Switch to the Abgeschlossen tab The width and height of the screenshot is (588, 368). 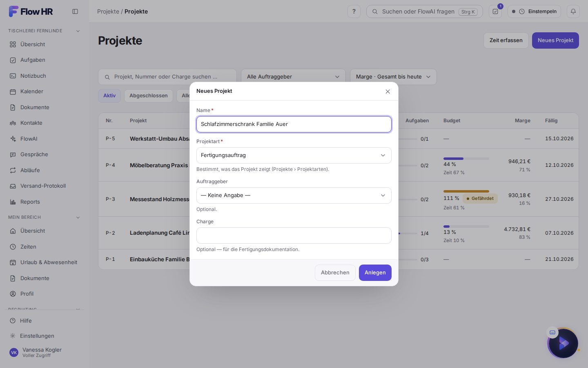[x=149, y=96]
